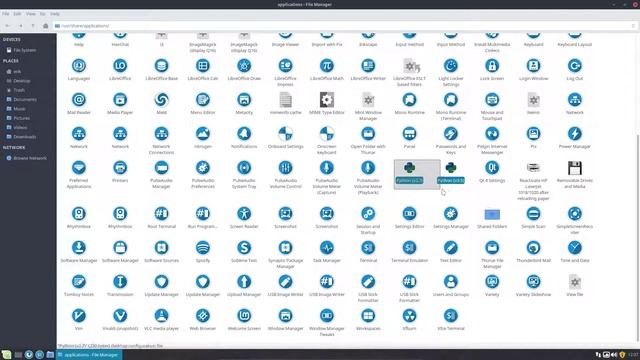640x360 pixels.
Task: Select the VLC media player icon
Action: [x=161, y=315]
